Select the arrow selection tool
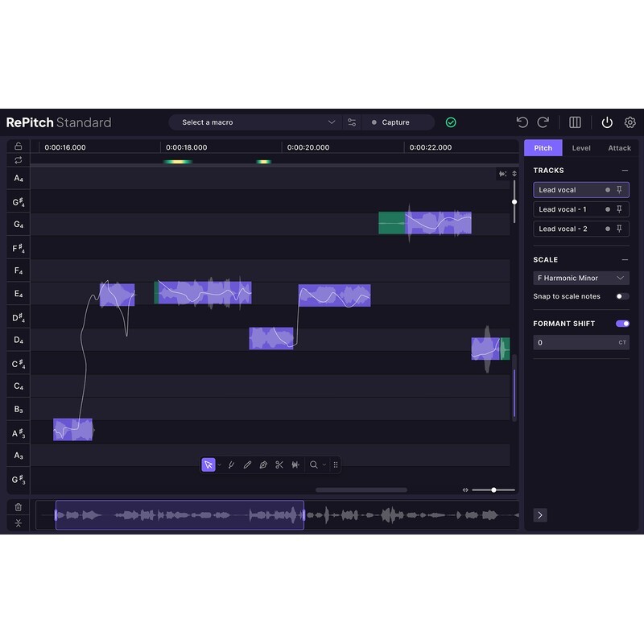This screenshot has height=644, width=644. coord(208,464)
